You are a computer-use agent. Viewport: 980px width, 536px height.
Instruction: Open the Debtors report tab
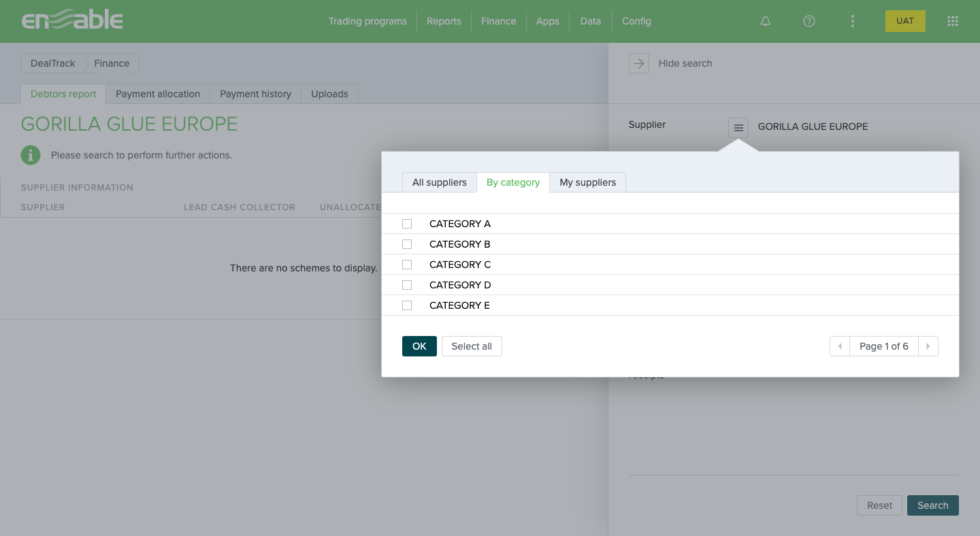click(x=63, y=94)
